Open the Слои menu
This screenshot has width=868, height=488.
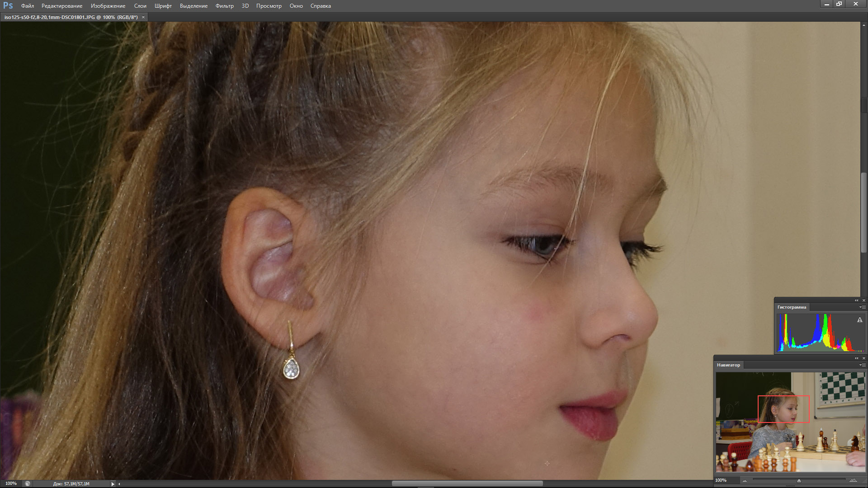(140, 6)
